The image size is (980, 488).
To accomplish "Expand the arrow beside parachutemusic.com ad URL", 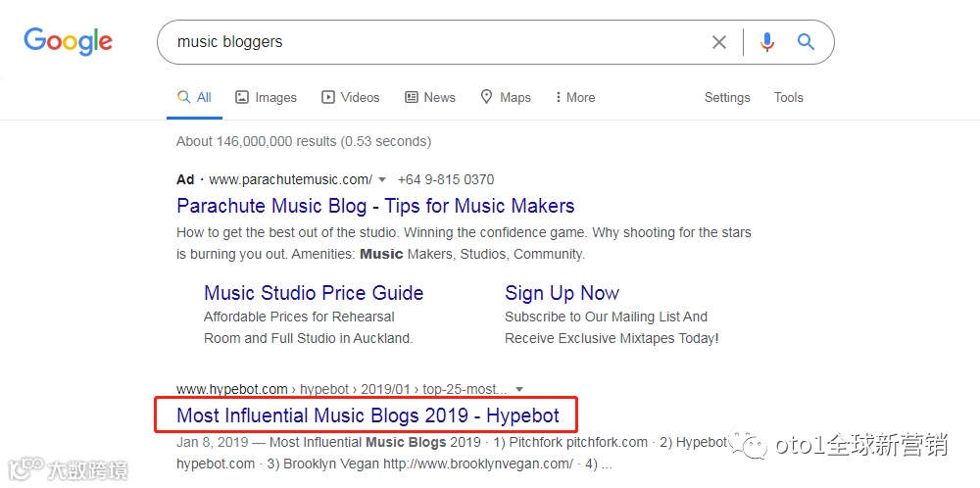I will point(382,180).
